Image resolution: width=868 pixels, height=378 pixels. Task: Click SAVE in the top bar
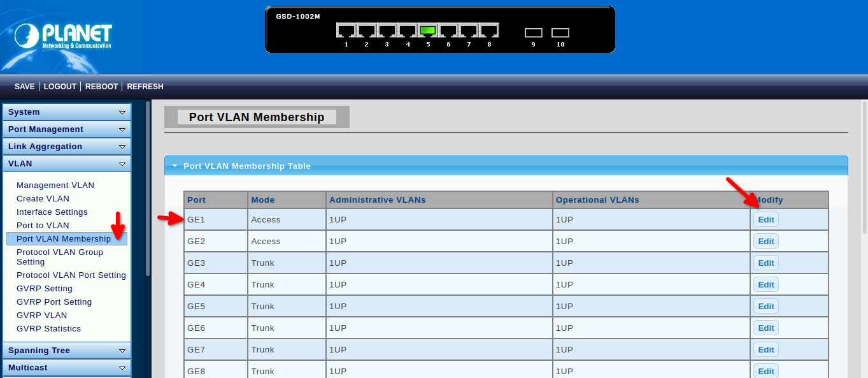point(25,87)
